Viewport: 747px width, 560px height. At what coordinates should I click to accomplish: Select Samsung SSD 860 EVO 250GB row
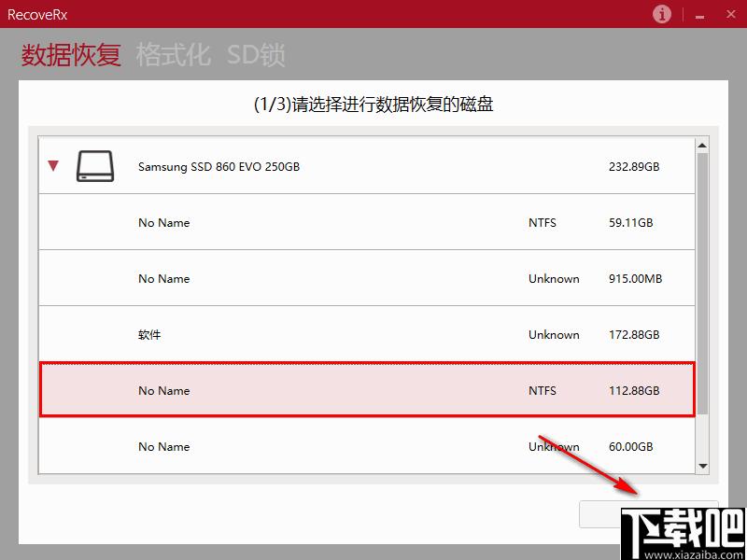(x=367, y=166)
